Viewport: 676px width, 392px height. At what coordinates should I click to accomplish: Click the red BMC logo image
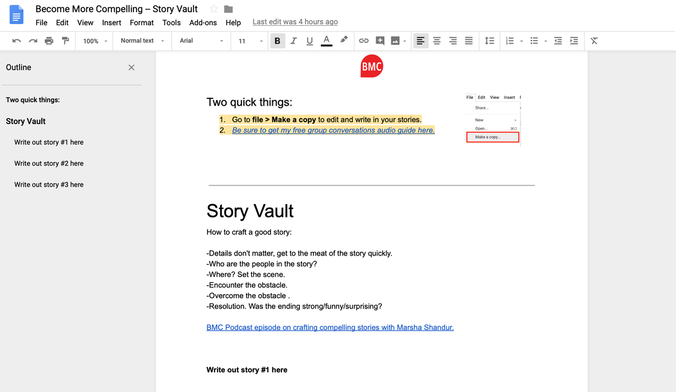click(372, 66)
